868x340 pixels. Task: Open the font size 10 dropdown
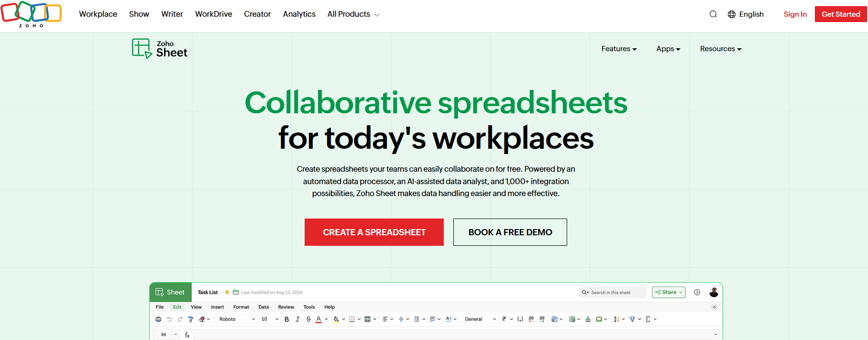coord(270,319)
